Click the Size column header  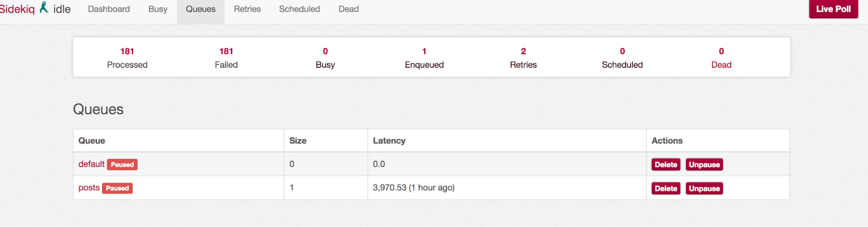coord(298,141)
